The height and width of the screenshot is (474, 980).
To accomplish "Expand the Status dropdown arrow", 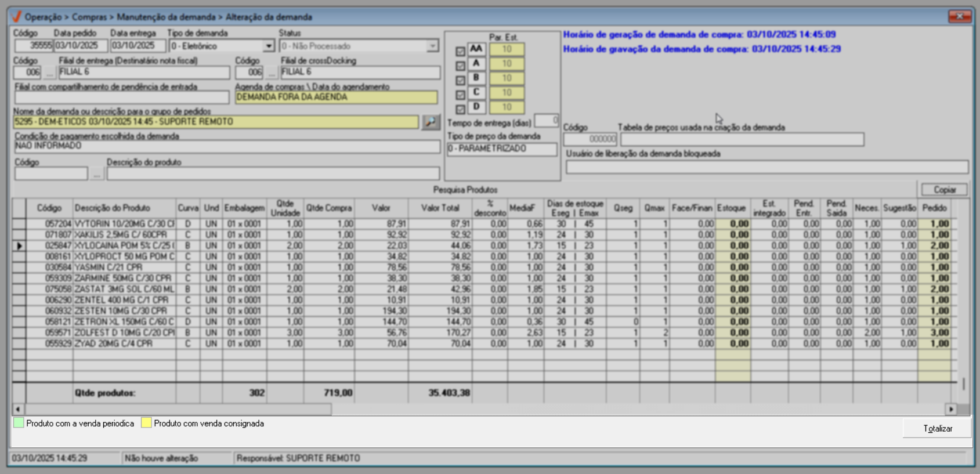I will [432, 46].
